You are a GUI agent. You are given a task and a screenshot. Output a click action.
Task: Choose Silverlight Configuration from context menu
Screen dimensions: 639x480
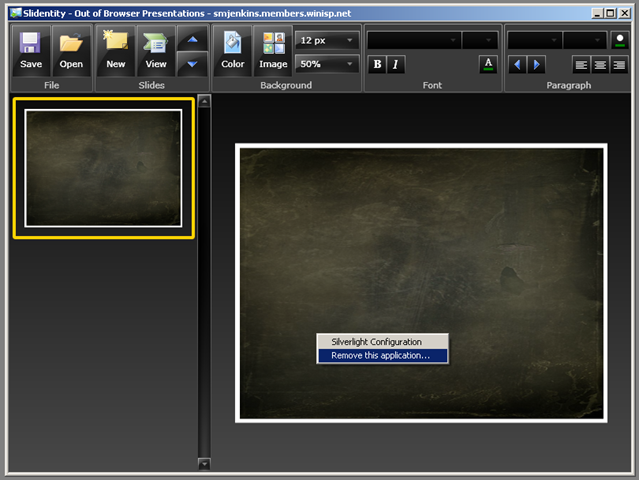(382, 341)
